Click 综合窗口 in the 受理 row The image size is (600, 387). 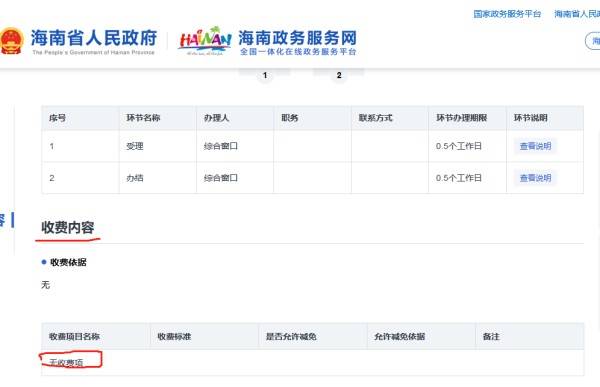(221, 146)
